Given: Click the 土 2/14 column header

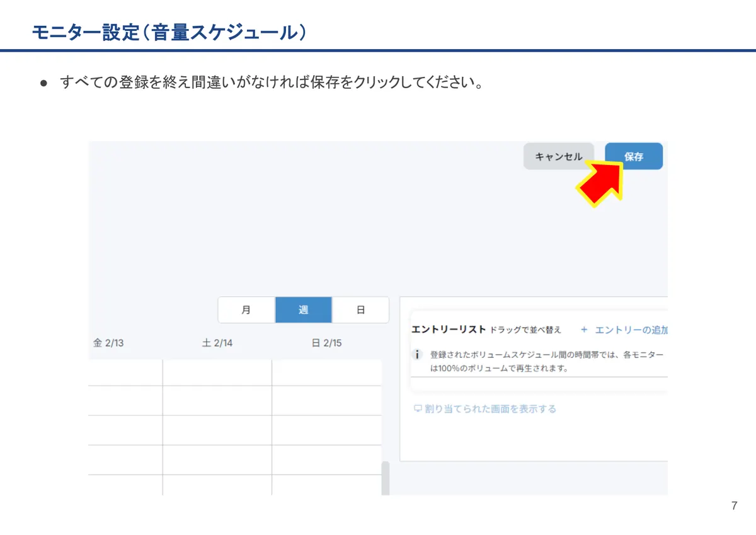Looking at the screenshot, I should [217, 343].
